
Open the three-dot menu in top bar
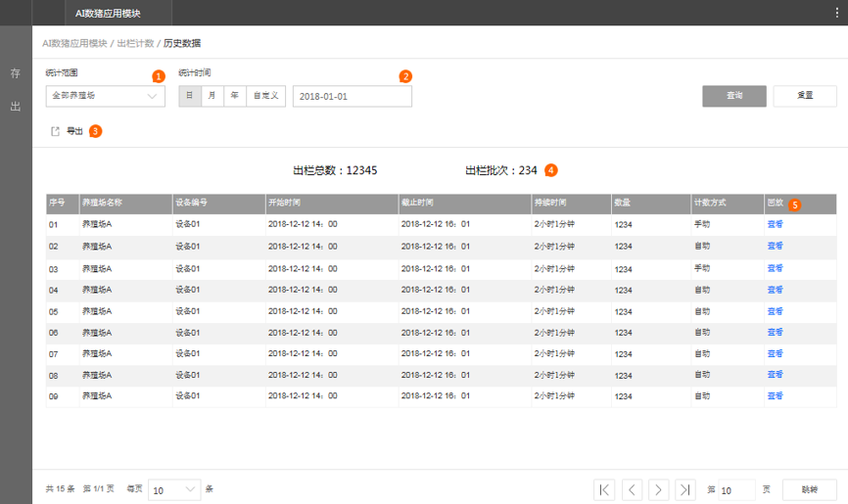(835, 13)
